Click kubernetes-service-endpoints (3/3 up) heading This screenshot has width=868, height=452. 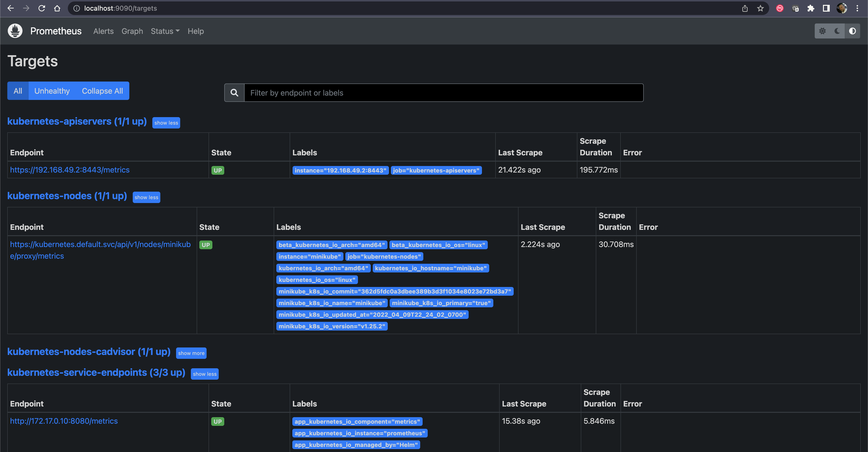click(96, 372)
